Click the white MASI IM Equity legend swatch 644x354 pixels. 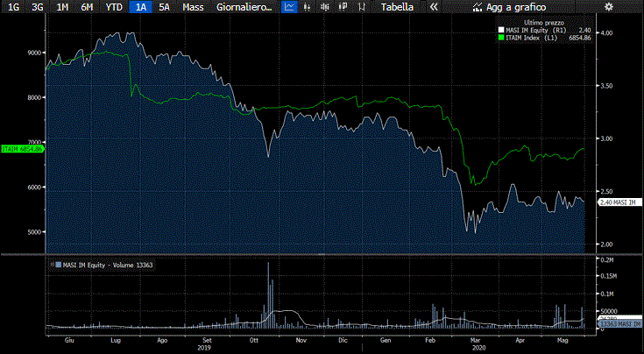tap(501, 31)
